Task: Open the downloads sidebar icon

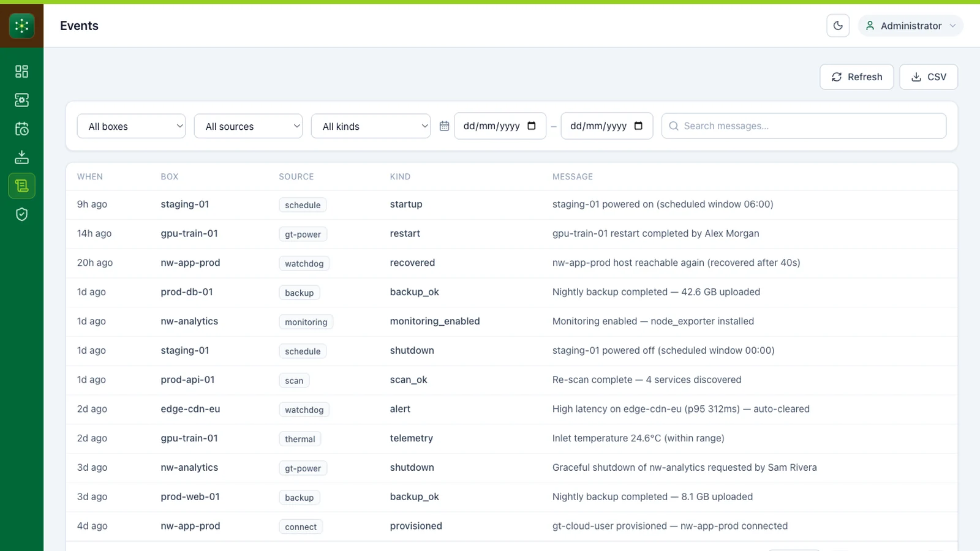Action: 21,157
